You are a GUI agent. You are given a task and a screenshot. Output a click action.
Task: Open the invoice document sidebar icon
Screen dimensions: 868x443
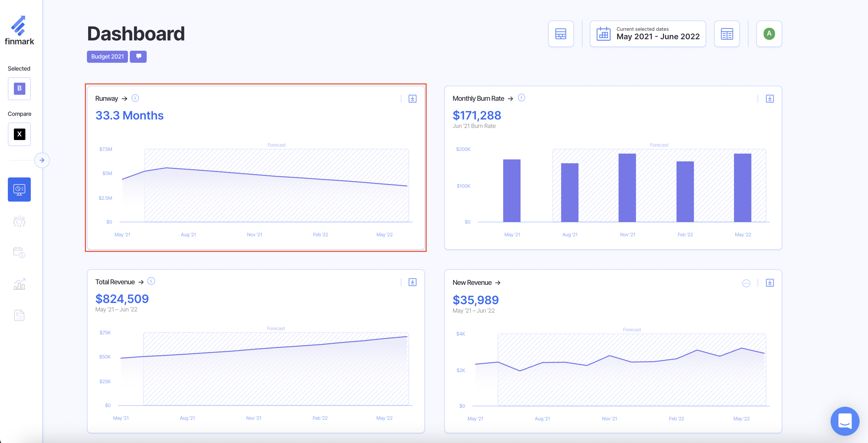coord(19,315)
